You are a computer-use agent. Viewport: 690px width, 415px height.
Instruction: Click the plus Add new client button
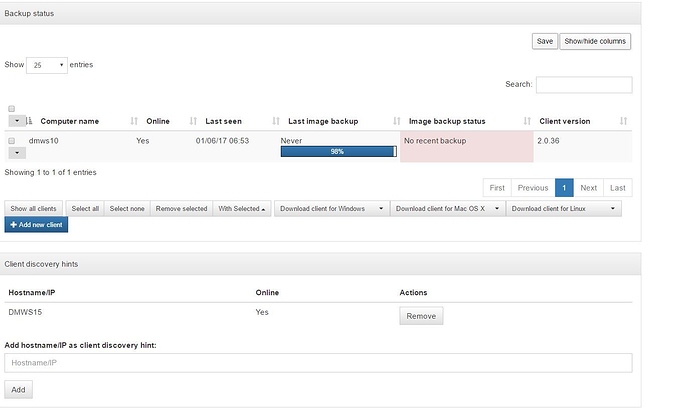36,225
